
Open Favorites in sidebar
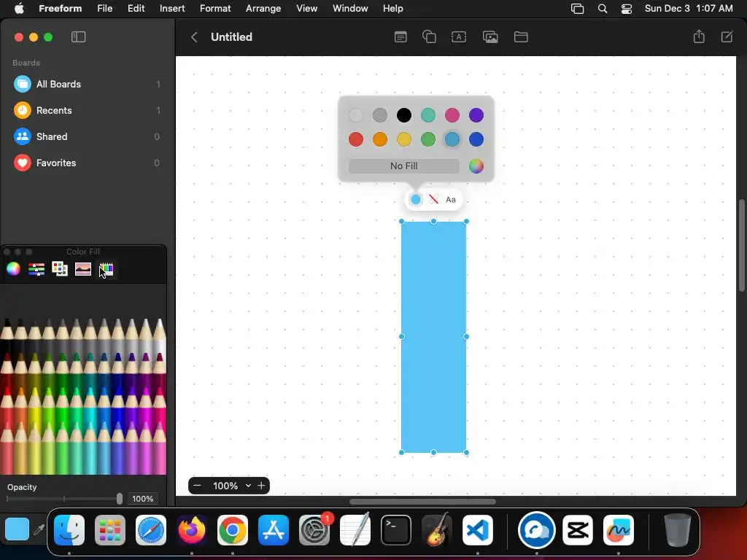(86, 163)
